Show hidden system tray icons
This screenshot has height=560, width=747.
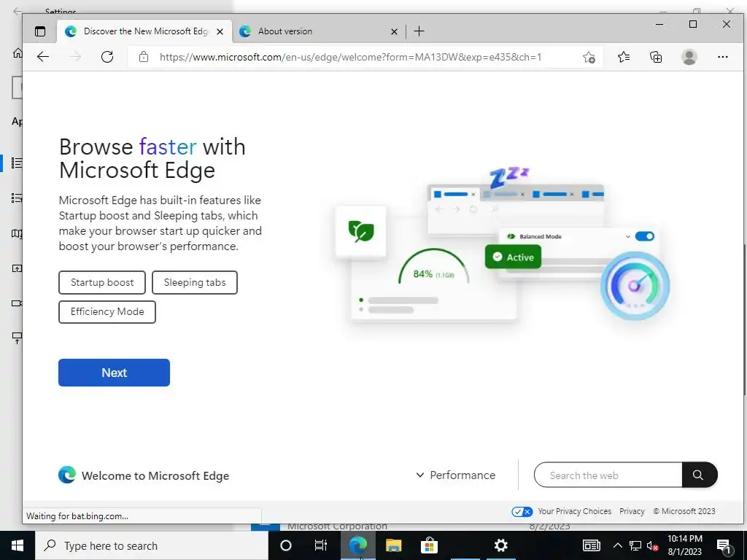(617, 545)
